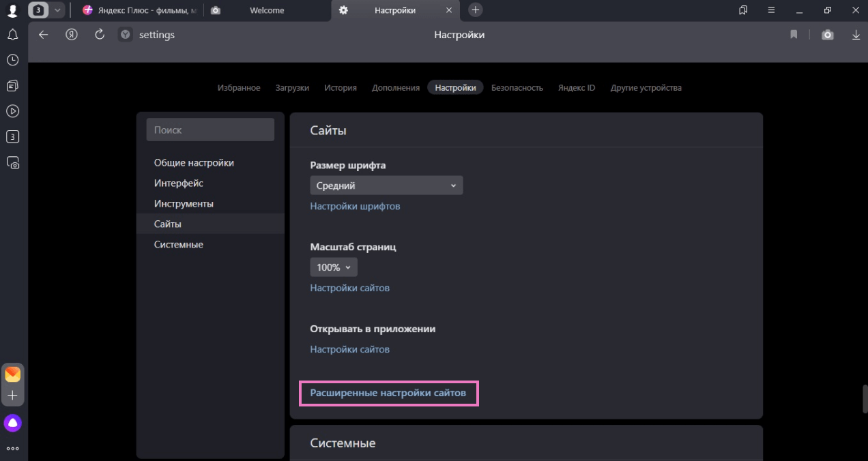Open Расширенные настройки сайтов link

coord(388,393)
